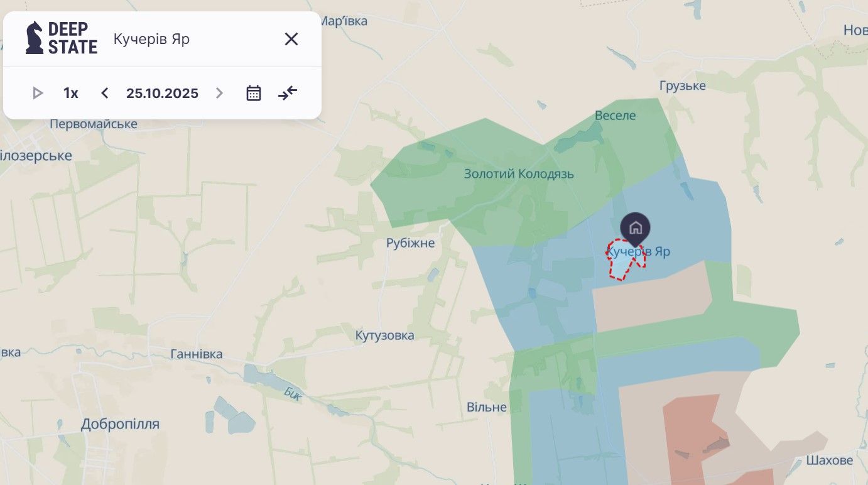Step to the next date with the right arrow
The image size is (868, 485).
219,94
